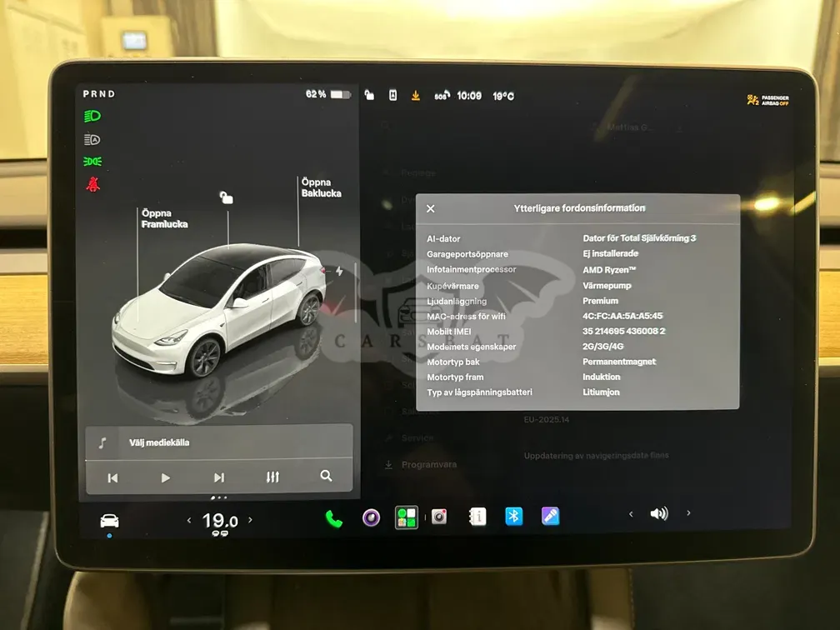Open the Bluetooth app
The image size is (840, 630).
(513, 516)
